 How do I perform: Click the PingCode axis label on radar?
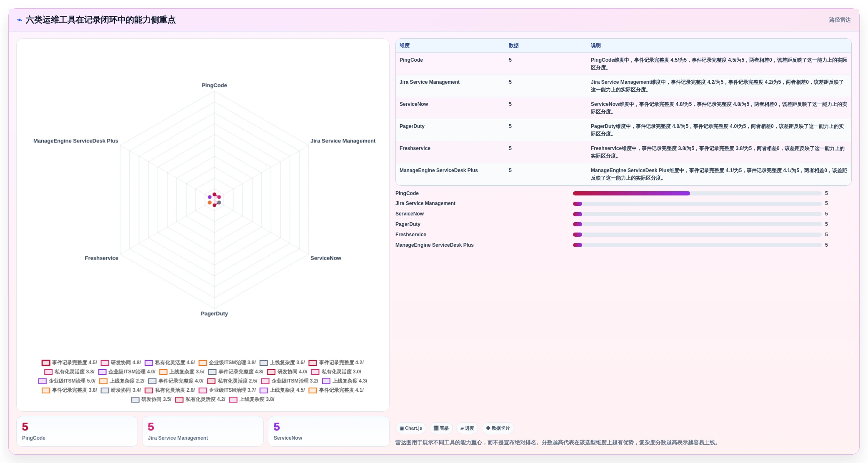pos(214,85)
